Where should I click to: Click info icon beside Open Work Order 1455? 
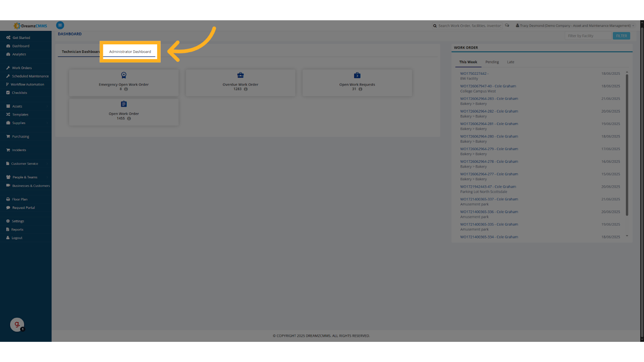tap(129, 119)
